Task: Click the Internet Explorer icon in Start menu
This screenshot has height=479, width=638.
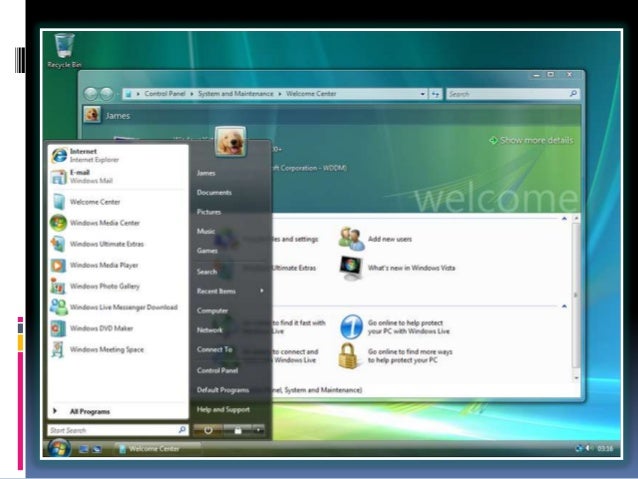Action: tap(59, 155)
